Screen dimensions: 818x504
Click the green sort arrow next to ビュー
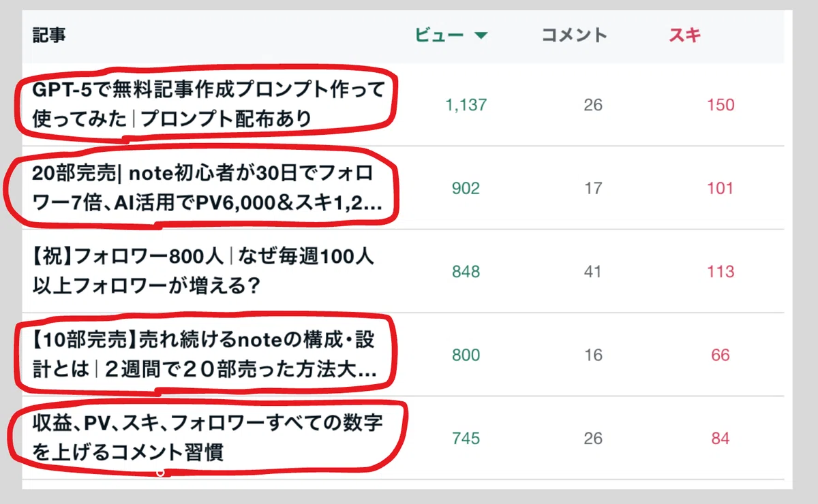(481, 36)
